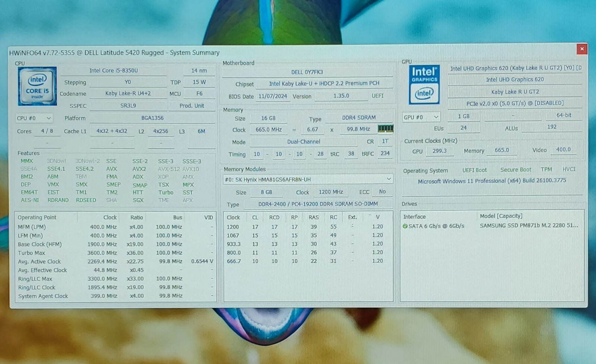
Task: Open the CPU #0 selector dropdown
Action: pyautogui.click(x=34, y=118)
